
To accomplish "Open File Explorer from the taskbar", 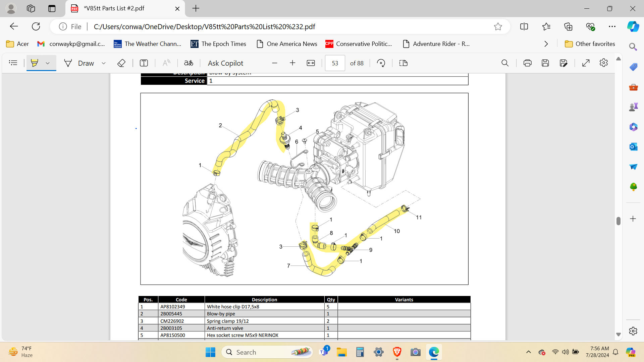I will [342, 352].
